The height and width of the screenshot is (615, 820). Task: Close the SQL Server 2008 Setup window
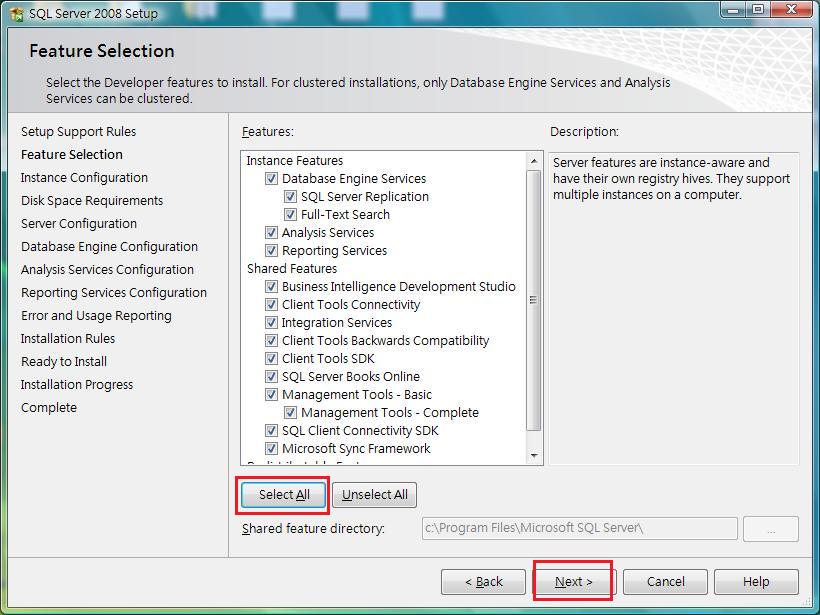(x=791, y=10)
